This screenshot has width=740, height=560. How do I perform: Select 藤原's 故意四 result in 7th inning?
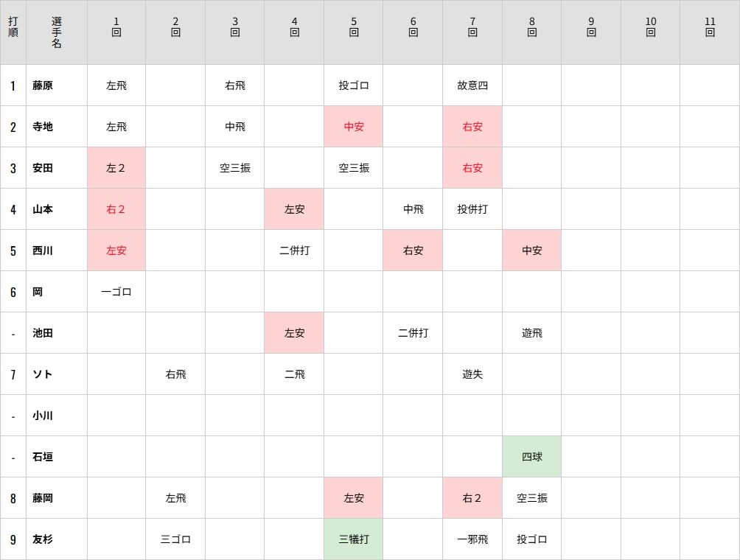[472, 85]
